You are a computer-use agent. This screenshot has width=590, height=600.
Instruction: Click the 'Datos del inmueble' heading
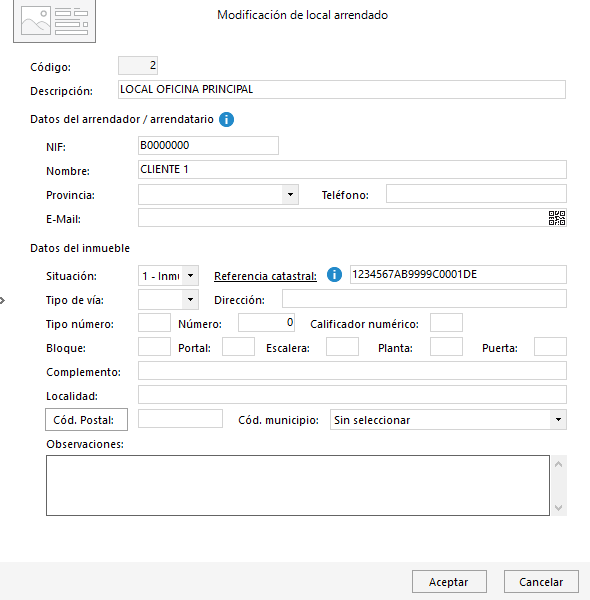[x=80, y=248]
